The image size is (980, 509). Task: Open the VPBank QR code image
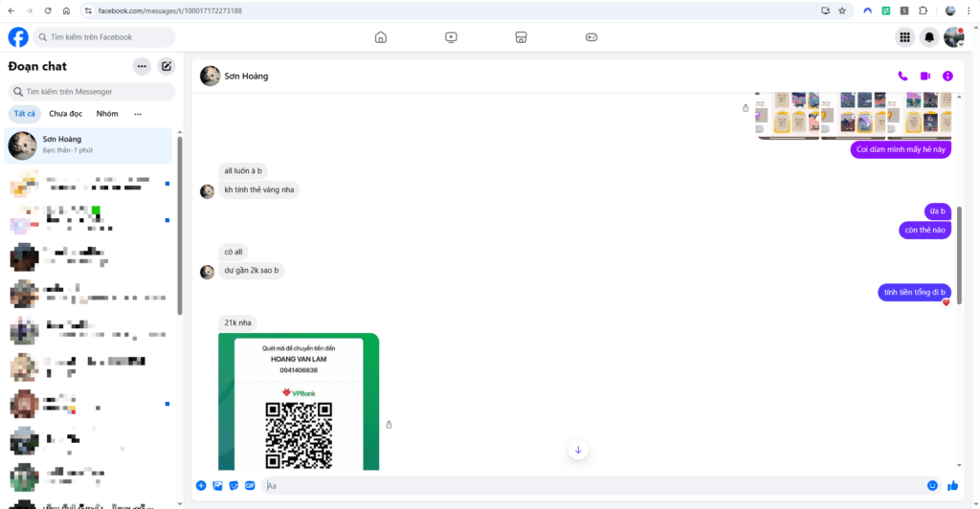point(299,402)
